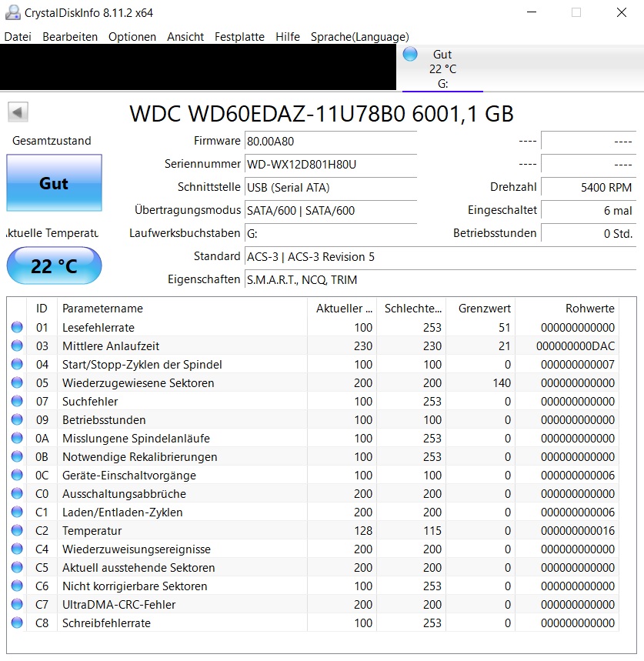
Task: Select the UltraDMA-CRC-Fehler parameter name
Action: coord(118,605)
